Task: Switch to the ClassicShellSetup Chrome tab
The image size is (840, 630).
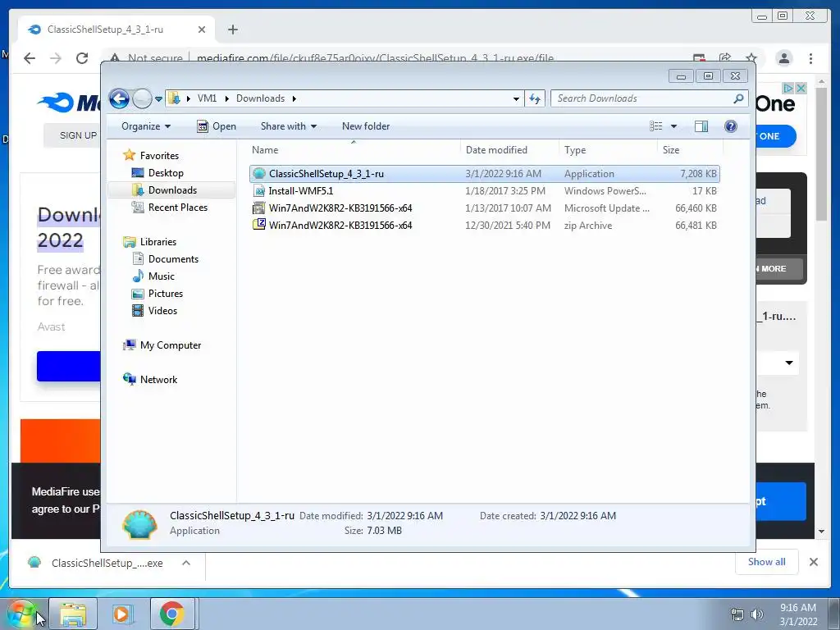Action: [116, 30]
